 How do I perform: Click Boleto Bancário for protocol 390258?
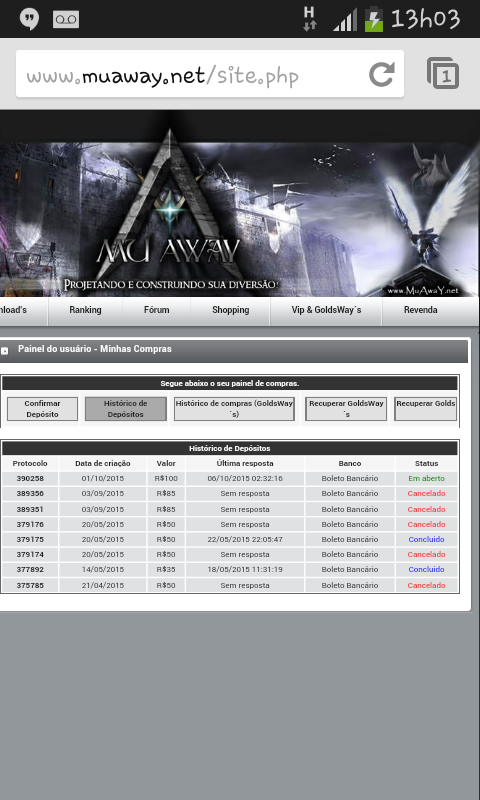pyautogui.click(x=350, y=479)
